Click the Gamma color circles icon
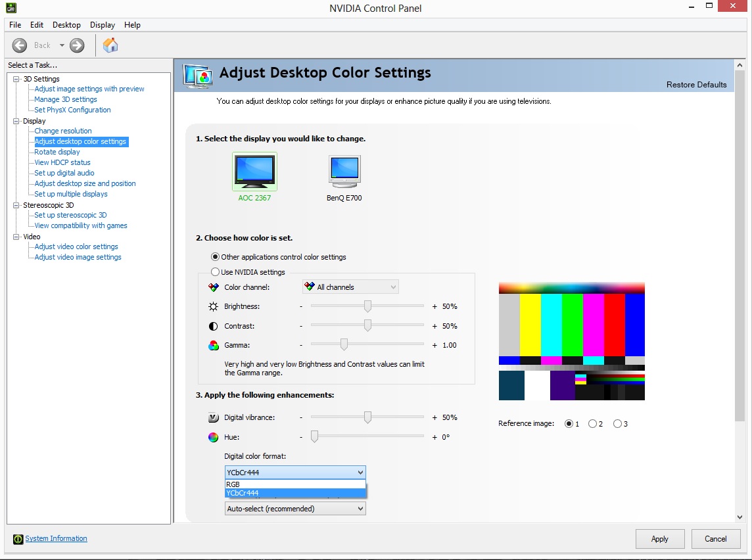 (x=214, y=345)
